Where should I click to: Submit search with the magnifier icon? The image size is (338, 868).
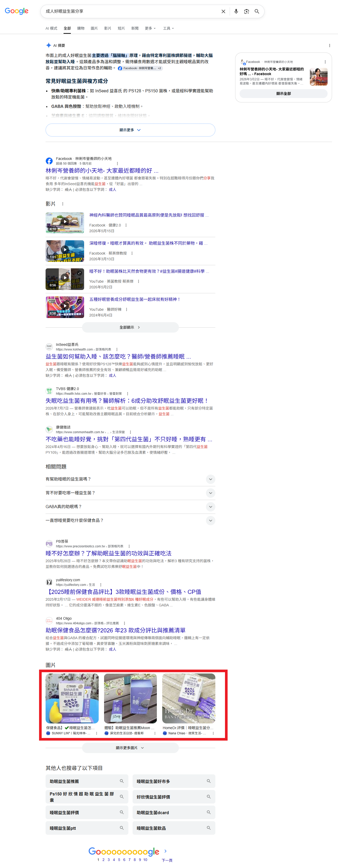click(257, 11)
